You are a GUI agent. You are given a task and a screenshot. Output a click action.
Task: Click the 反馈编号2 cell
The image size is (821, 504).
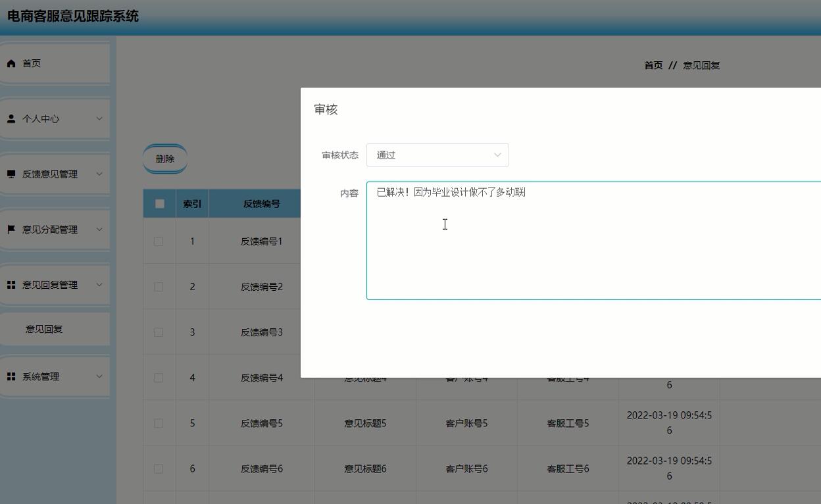262,287
